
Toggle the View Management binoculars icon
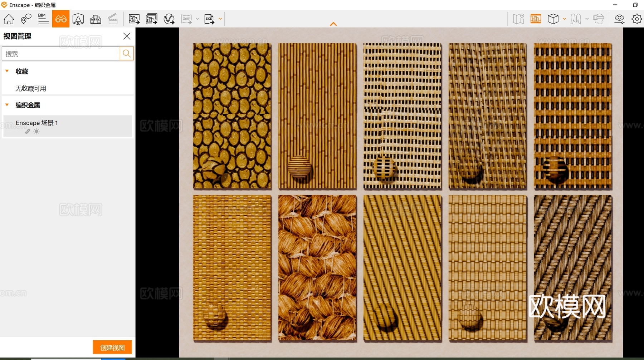tap(61, 19)
